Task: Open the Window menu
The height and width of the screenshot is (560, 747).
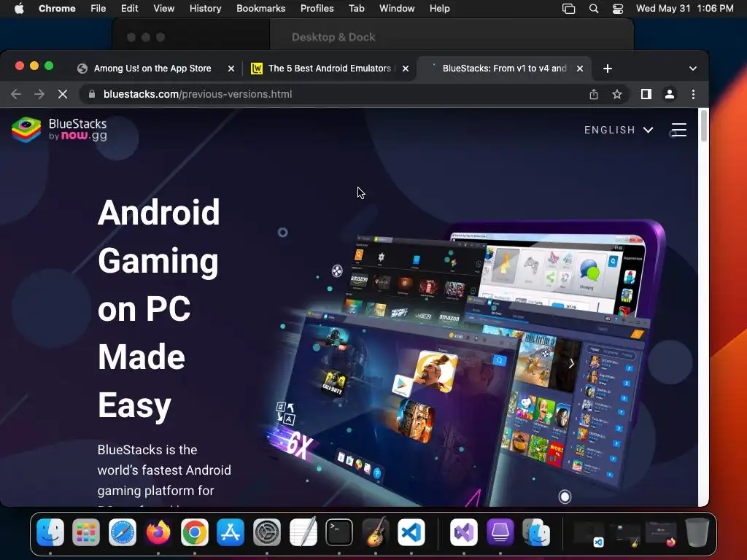Action: 397,9
